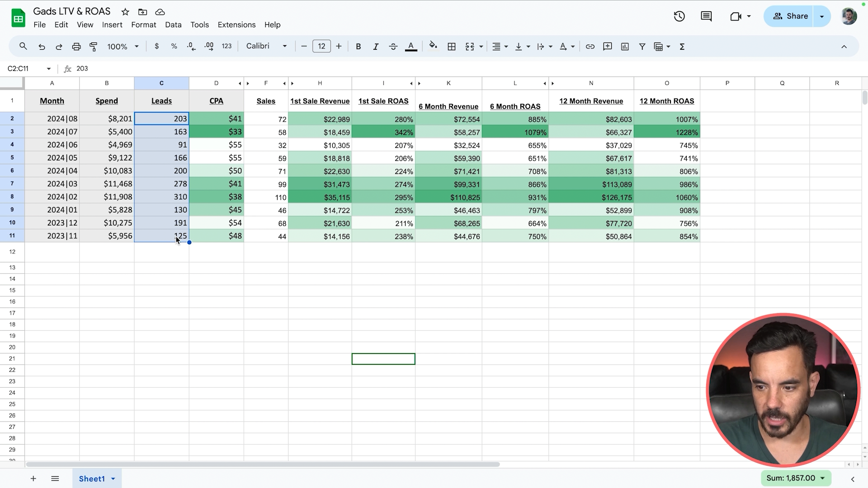Screen dimensions: 868x488
Task: Open the fill color picker
Action: pyautogui.click(x=433, y=46)
